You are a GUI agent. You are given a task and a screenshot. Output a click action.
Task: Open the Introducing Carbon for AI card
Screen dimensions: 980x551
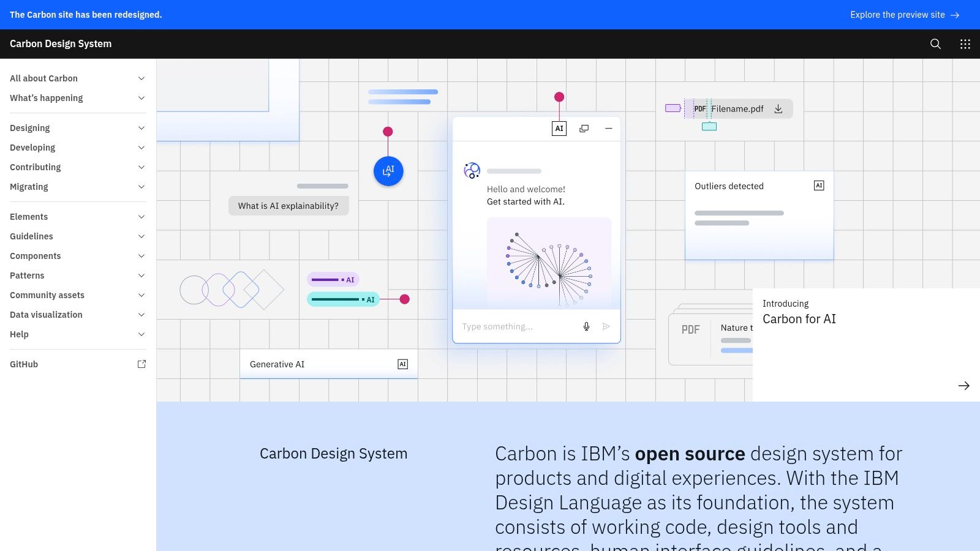[x=866, y=345]
